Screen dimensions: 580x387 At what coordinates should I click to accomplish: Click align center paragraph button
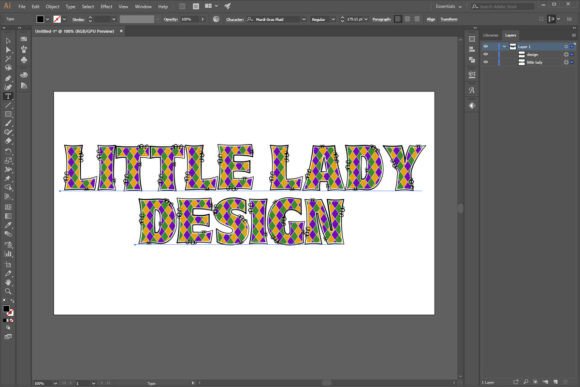click(x=407, y=19)
